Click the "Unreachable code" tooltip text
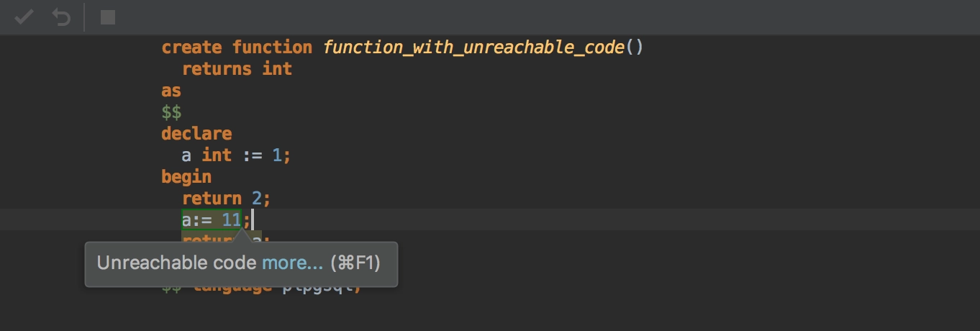The image size is (980, 331). [176, 263]
